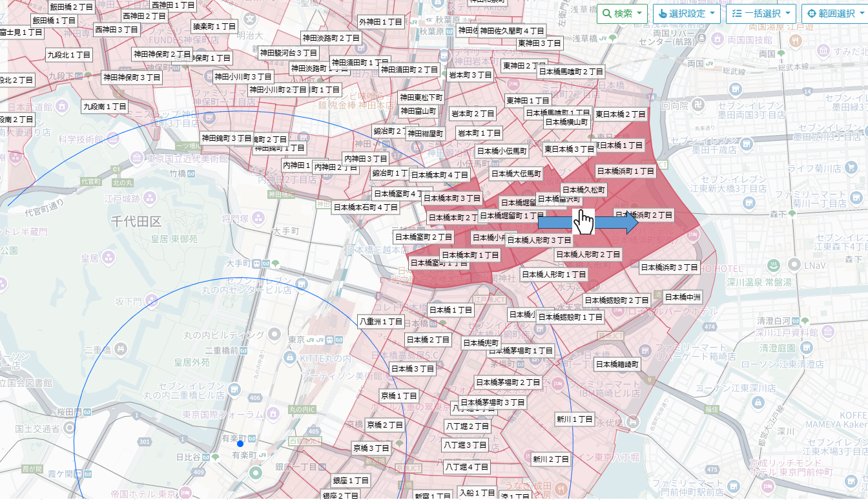
Task: Expand the 範囲選択 range select dropdown
Action: [834, 14]
